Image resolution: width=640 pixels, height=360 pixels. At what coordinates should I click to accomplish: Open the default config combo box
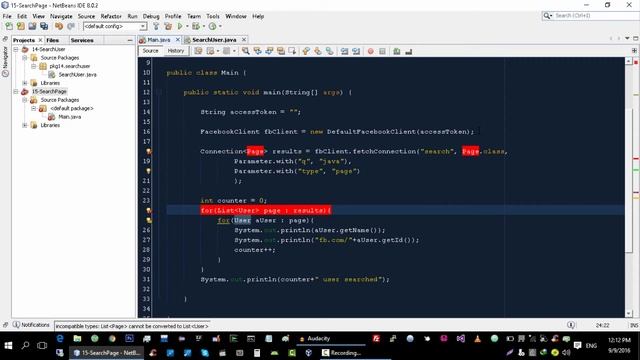tap(115, 26)
